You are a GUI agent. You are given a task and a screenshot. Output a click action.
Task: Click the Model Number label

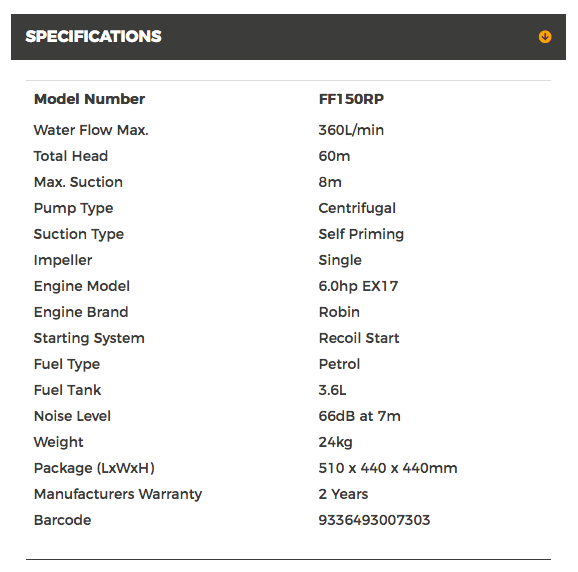point(89,99)
